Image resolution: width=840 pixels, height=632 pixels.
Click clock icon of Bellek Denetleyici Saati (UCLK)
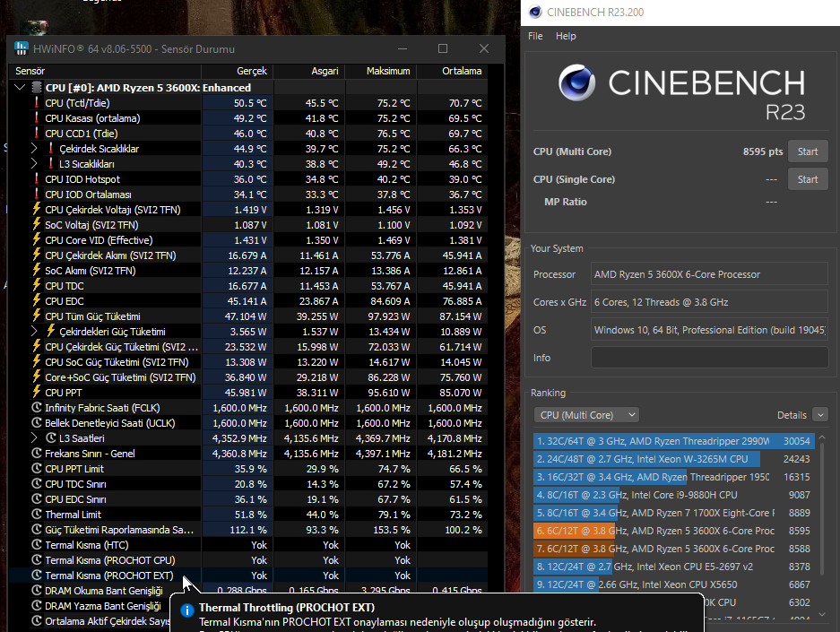(x=37, y=422)
